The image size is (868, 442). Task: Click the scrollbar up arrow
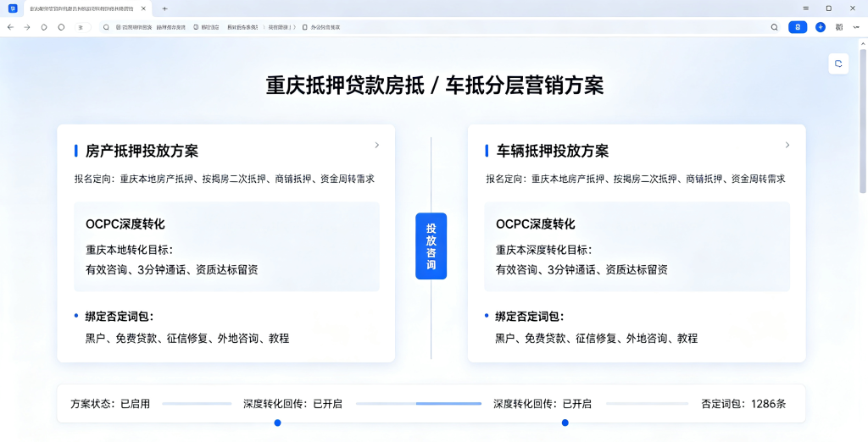862,42
